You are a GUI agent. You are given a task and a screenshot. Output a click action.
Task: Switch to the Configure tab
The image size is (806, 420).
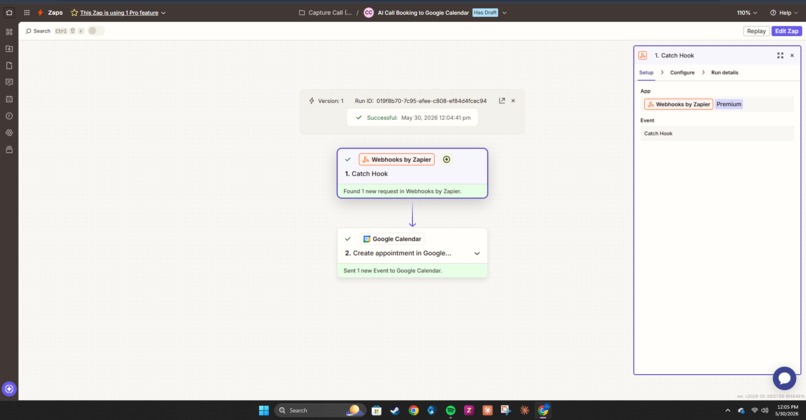tap(682, 72)
